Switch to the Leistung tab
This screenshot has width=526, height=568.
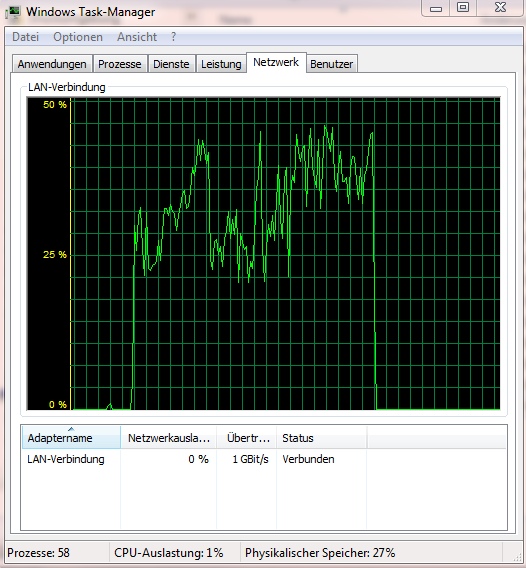pyautogui.click(x=221, y=64)
